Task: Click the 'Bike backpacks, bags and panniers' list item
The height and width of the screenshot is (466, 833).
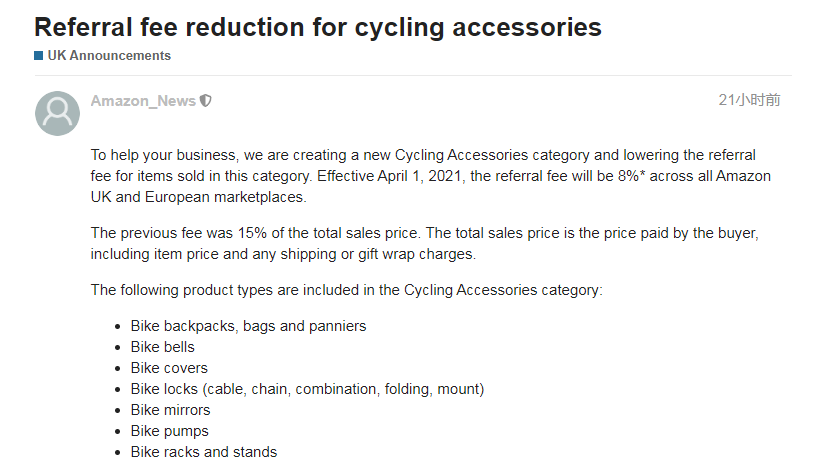Action: pos(249,326)
